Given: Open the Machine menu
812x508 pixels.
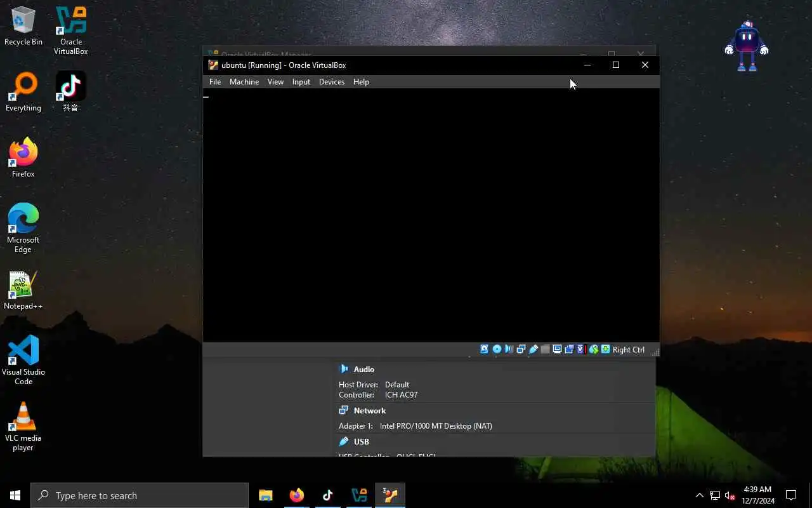Looking at the screenshot, I should click(x=244, y=82).
